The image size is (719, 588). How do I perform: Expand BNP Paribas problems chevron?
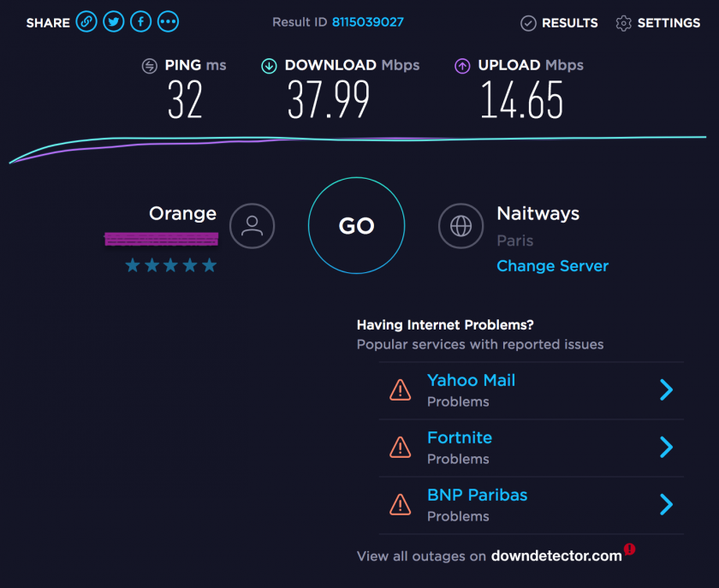tap(667, 505)
